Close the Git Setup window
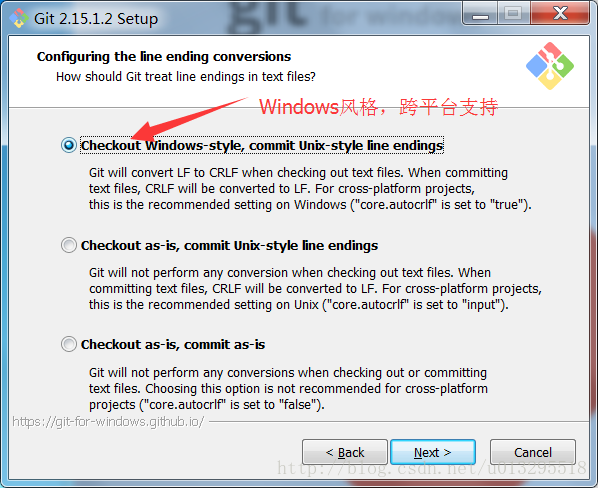598x488 pixels. coord(560,14)
